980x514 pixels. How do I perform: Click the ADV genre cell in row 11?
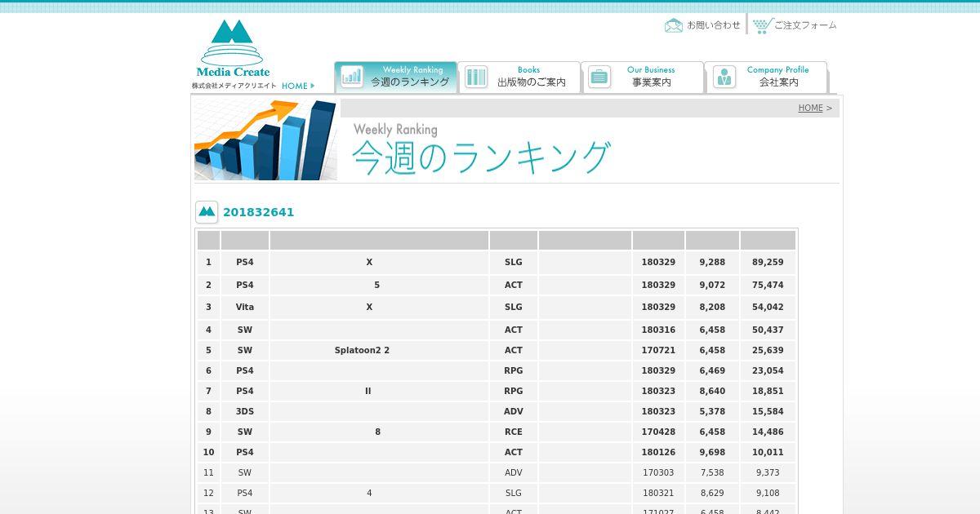[513, 472]
